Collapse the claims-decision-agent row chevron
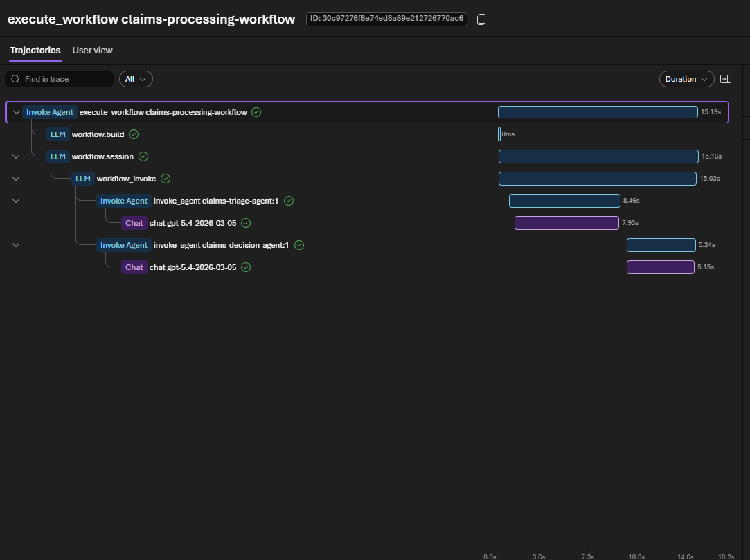The image size is (750, 560). [16, 245]
